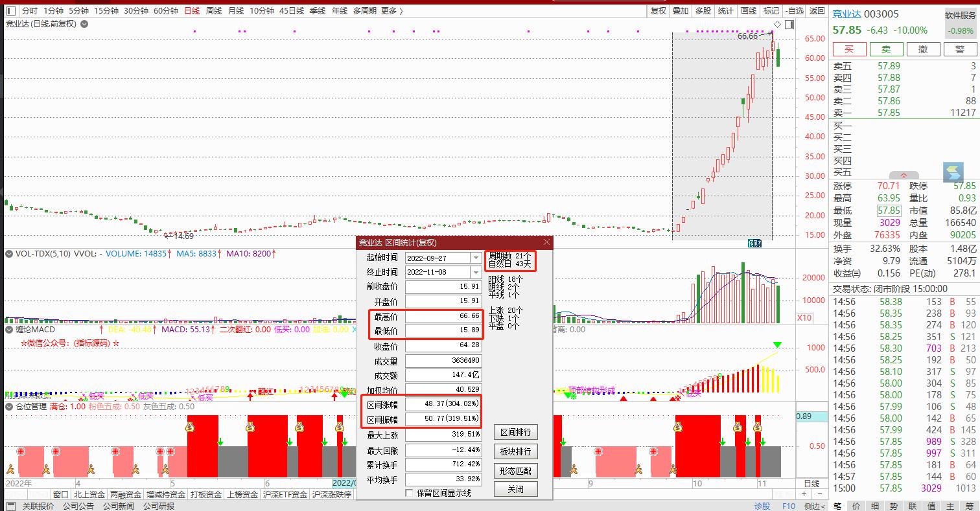Click the X10 volume scale label
Screen dimensions: 980x511
(x=804, y=318)
